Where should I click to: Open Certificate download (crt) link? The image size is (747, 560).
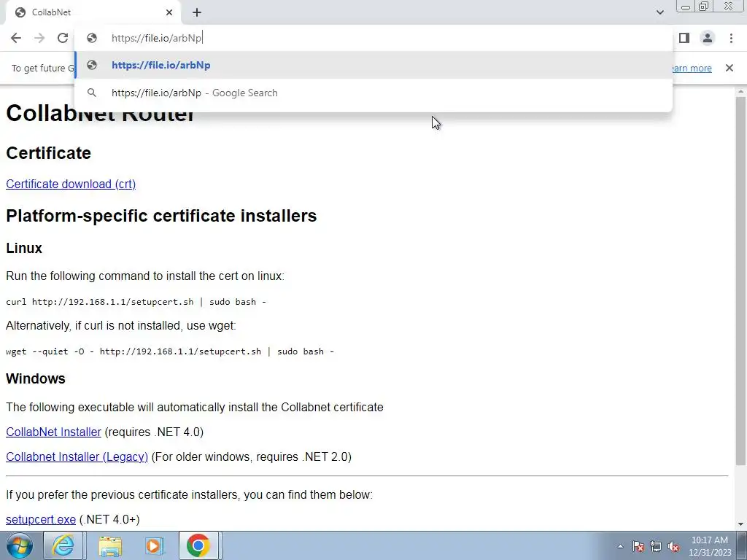pyautogui.click(x=71, y=184)
